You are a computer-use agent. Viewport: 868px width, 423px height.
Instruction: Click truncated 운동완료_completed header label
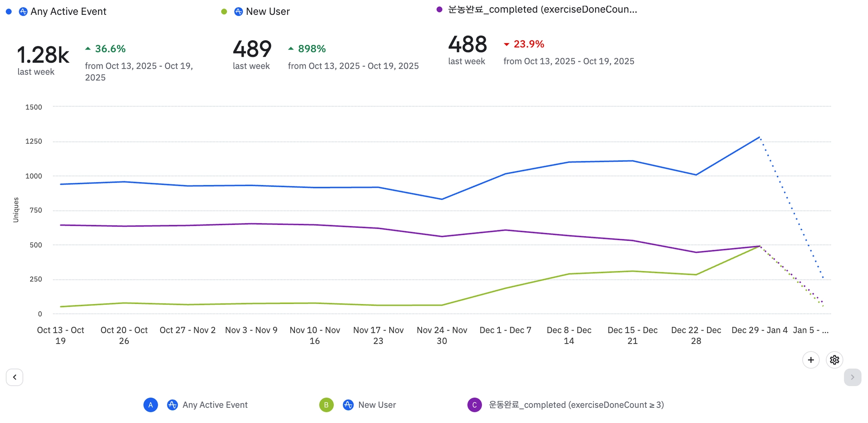click(x=542, y=9)
